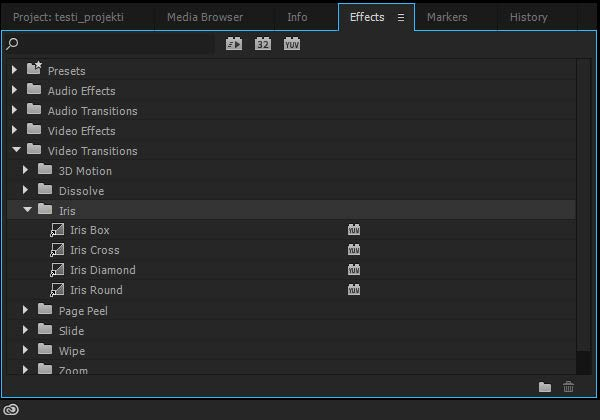Switch to Project: testi_projekti tab
600x420 pixels.
point(68,17)
